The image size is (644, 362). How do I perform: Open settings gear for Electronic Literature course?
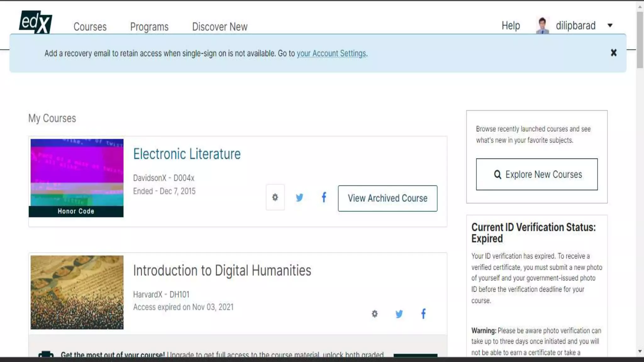[275, 197]
